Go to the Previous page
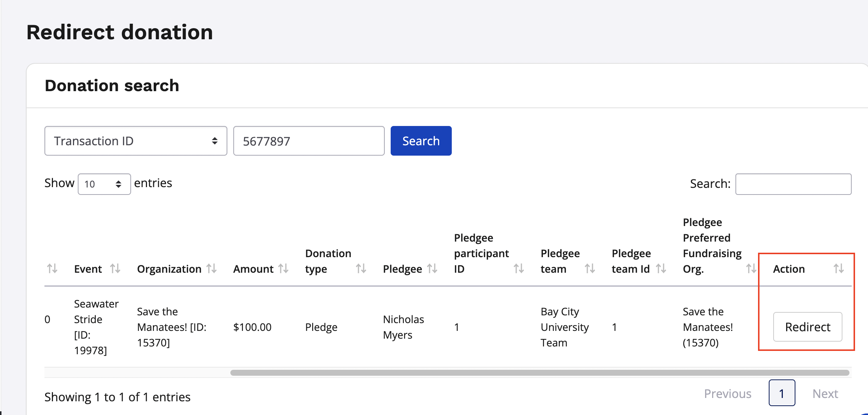The width and height of the screenshot is (868, 415). point(727,394)
